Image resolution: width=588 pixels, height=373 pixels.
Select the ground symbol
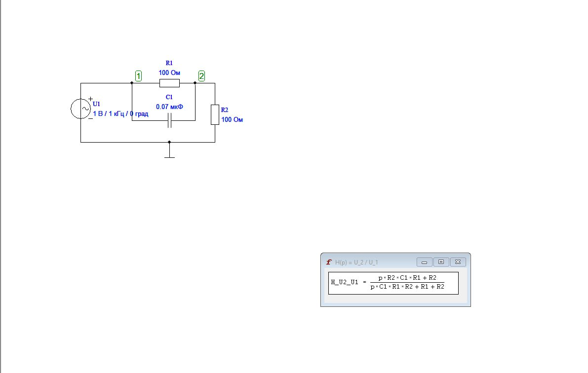[169, 150]
